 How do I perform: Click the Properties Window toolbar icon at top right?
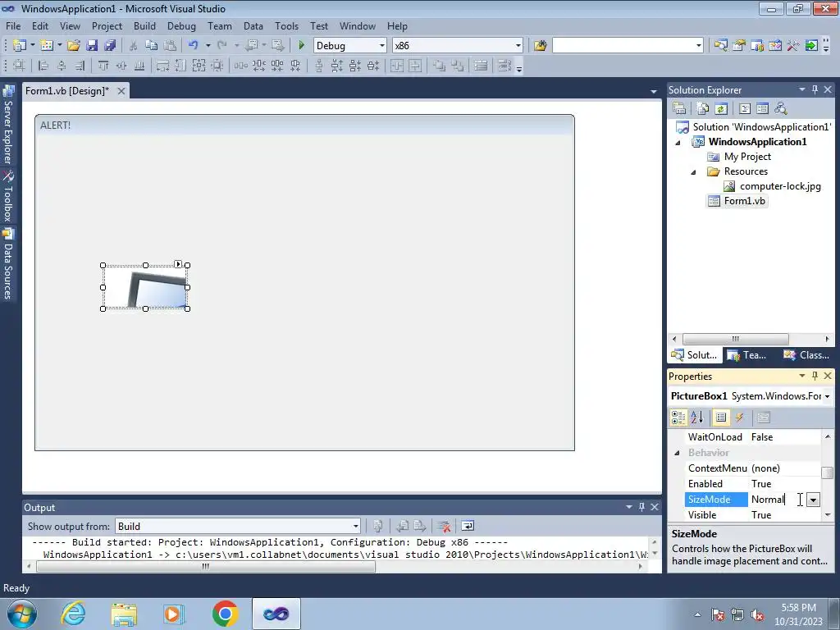click(739, 46)
